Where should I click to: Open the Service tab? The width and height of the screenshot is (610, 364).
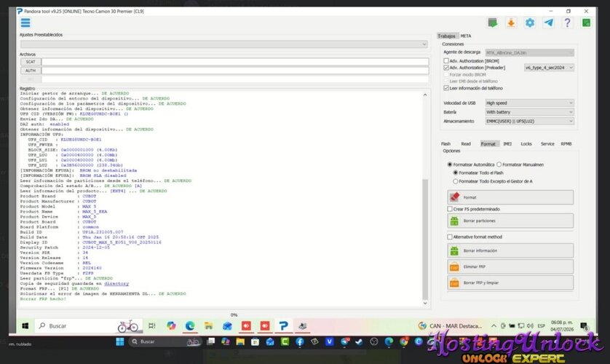(x=547, y=144)
